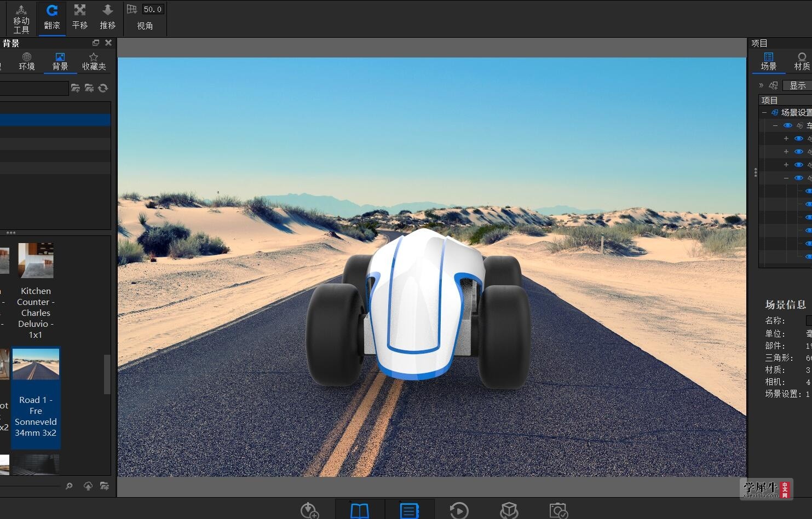Click the thumbnail list vertical scrollbar
Viewport: 812px width, 519px height.
(107, 374)
